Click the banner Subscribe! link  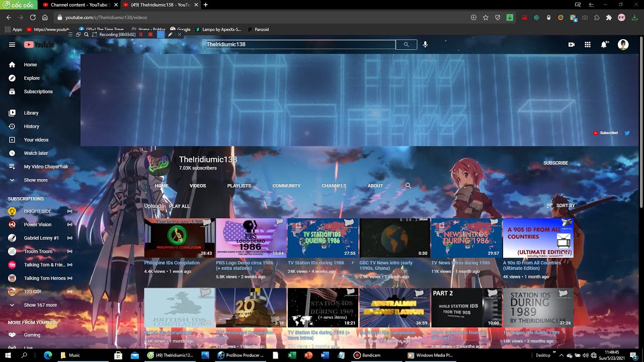coord(606,133)
